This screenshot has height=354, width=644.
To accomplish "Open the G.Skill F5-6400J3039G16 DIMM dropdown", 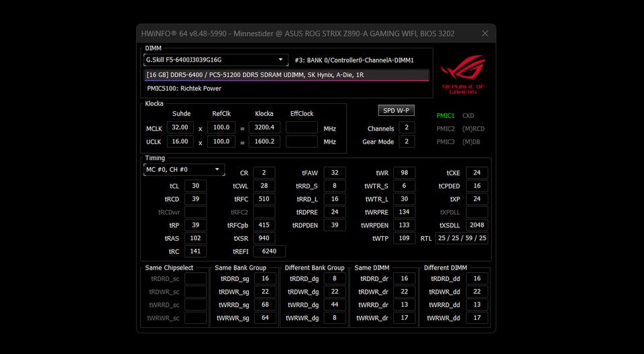I will [x=215, y=60].
